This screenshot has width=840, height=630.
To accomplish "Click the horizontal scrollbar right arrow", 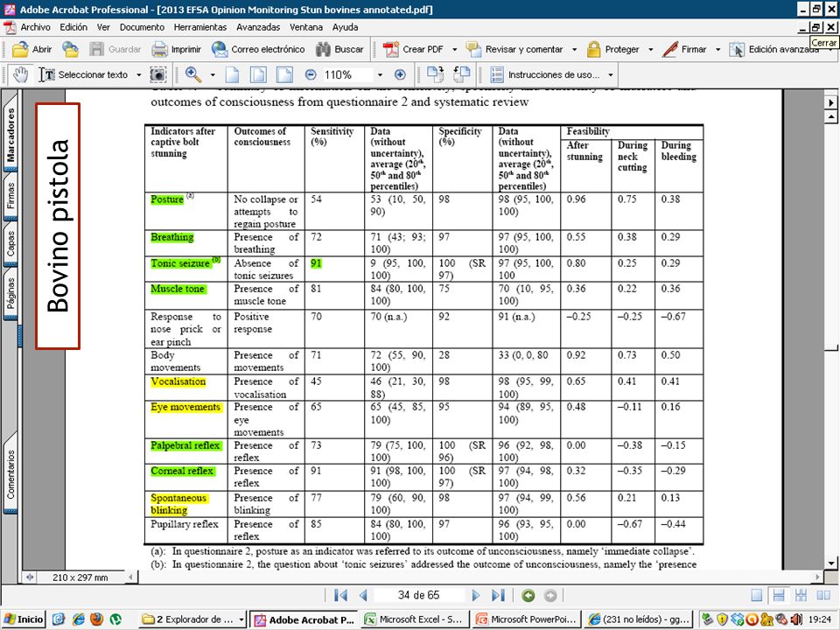I will click(x=817, y=577).
